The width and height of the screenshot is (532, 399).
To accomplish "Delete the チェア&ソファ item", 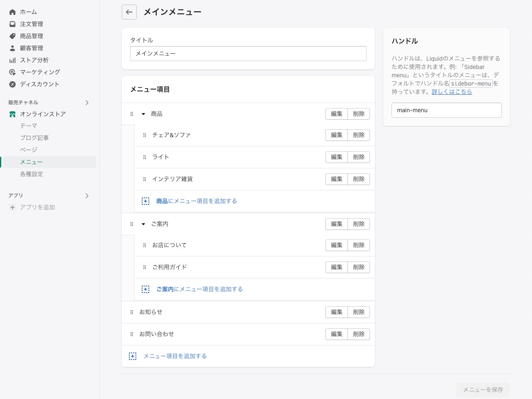I will pyautogui.click(x=359, y=135).
